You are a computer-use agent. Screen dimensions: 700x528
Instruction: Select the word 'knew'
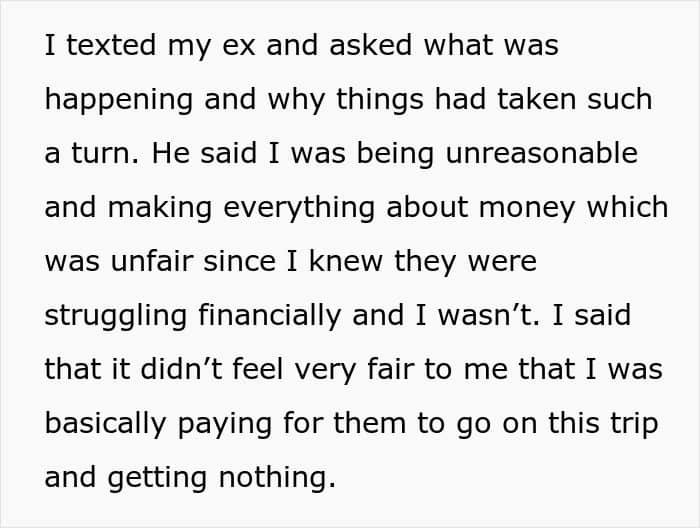pos(346,261)
